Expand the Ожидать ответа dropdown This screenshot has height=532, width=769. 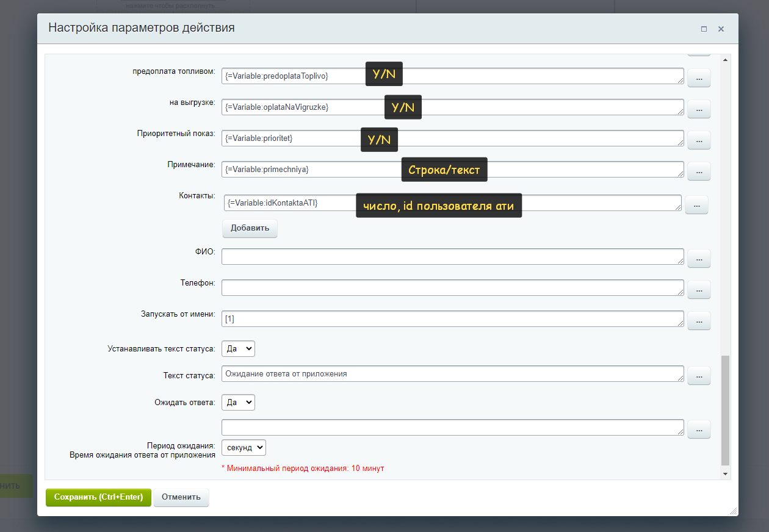point(238,402)
